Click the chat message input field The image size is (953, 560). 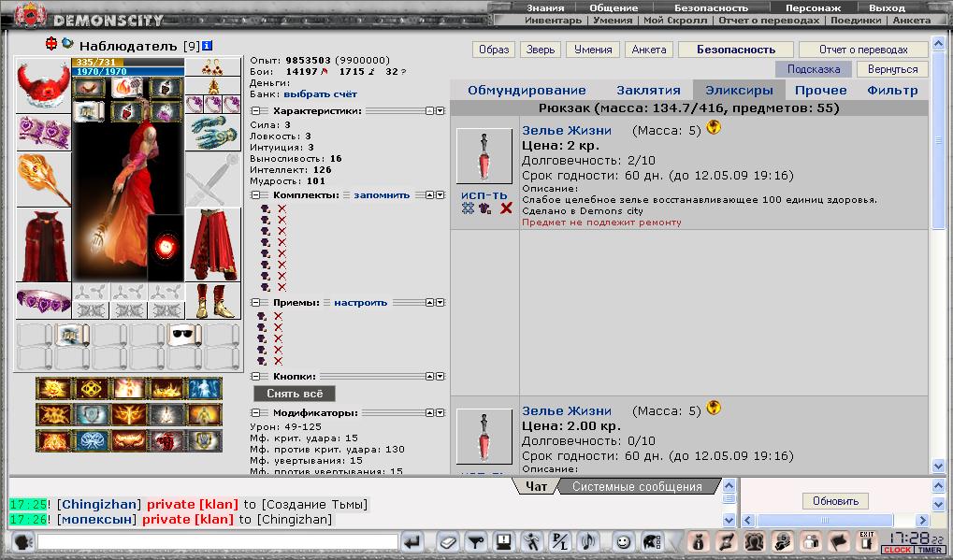click(x=218, y=542)
